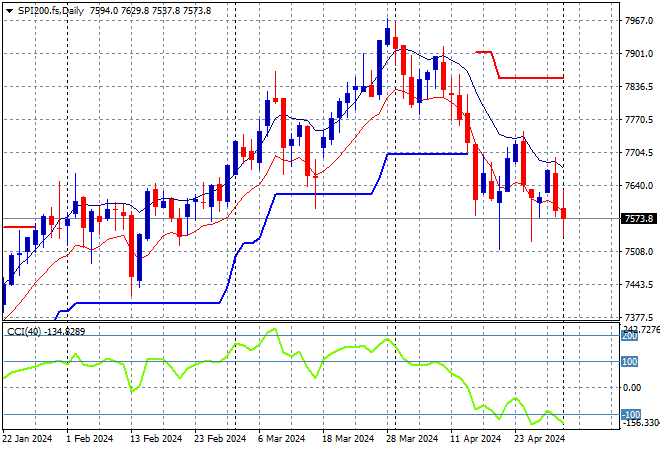
Task: Select the 7770.5 price axis label
Action: tap(639, 120)
